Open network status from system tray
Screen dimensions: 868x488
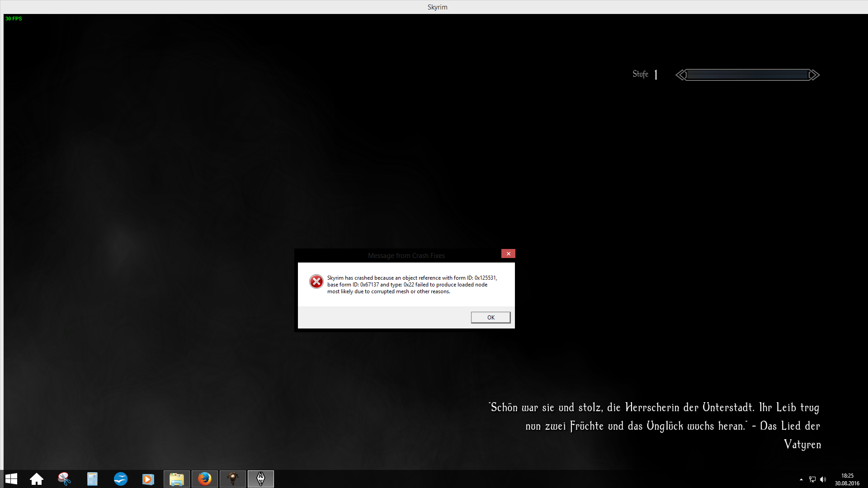click(x=812, y=479)
